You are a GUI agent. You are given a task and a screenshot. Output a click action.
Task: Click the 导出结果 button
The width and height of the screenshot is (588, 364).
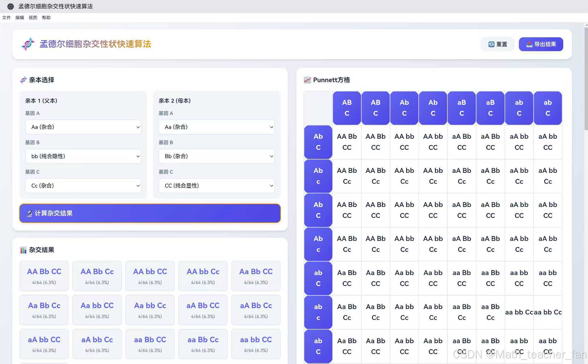coord(541,44)
